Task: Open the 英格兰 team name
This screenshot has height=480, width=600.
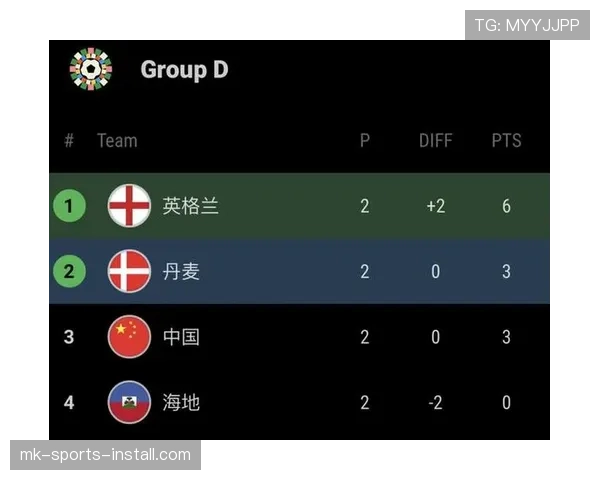Action: pos(191,206)
